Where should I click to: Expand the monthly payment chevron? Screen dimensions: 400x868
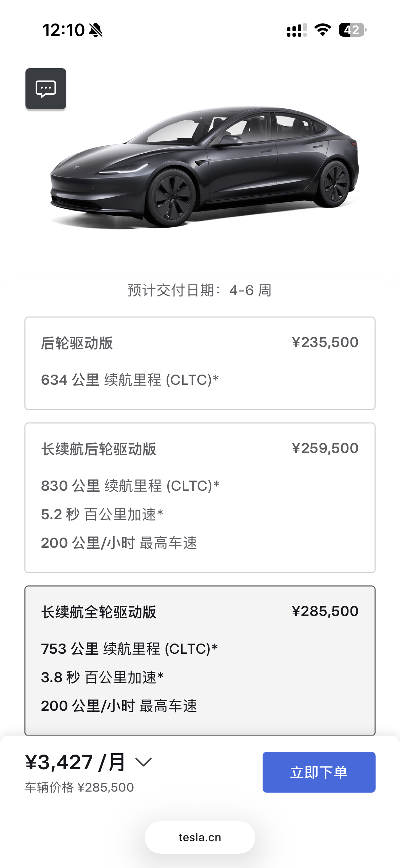(144, 762)
